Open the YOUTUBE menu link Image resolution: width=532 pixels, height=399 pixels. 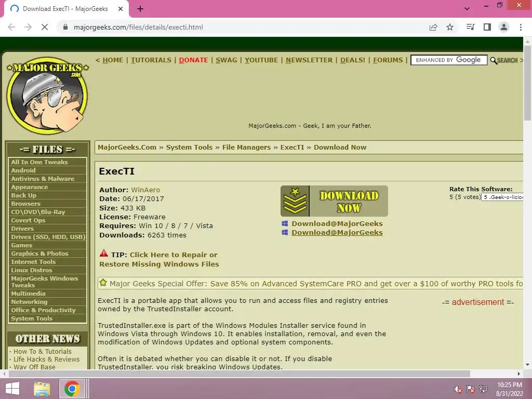pyautogui.click(x=261, y=60)
